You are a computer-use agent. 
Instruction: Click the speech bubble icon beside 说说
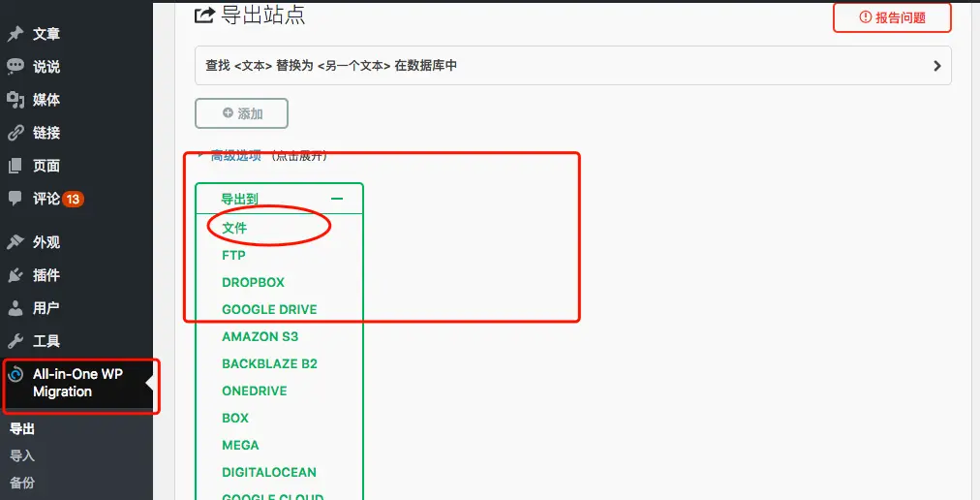[x=15, y=66]
